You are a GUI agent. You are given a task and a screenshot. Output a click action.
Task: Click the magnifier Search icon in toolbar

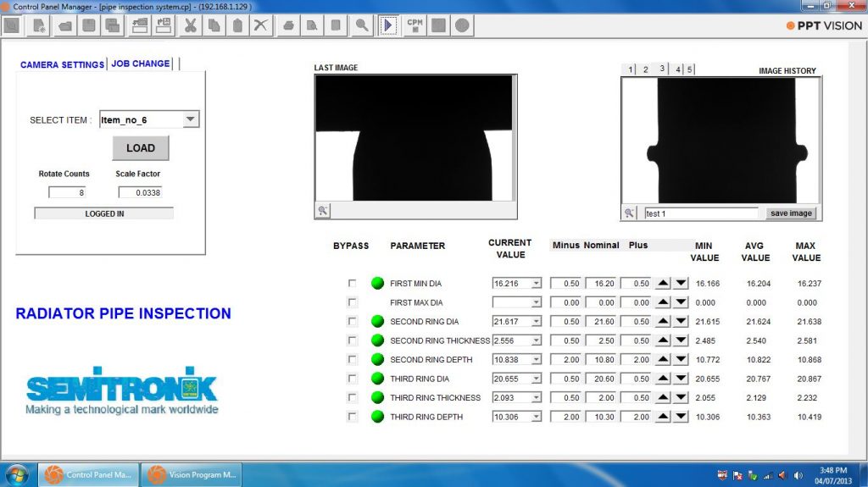point(362,25)
